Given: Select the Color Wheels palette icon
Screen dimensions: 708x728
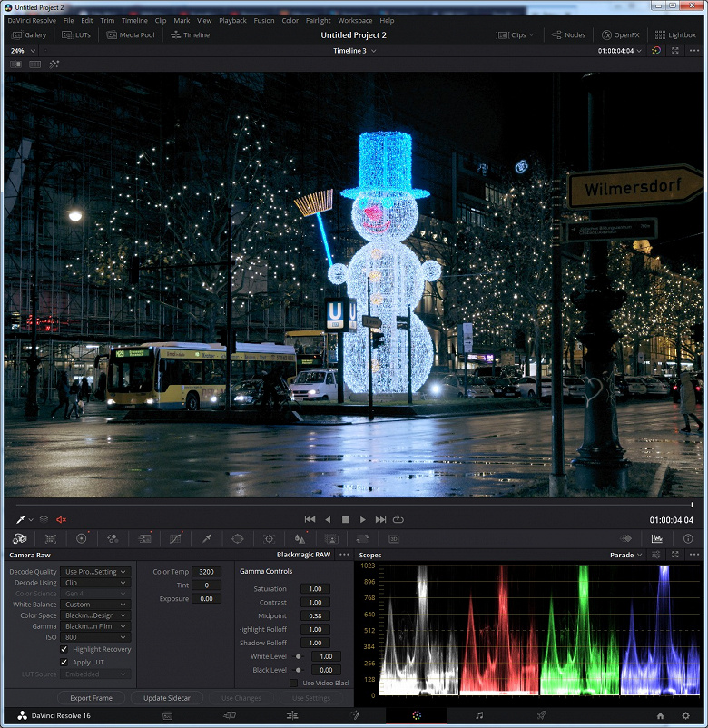Looking at the screenshot, I should (x=82, y=538).
